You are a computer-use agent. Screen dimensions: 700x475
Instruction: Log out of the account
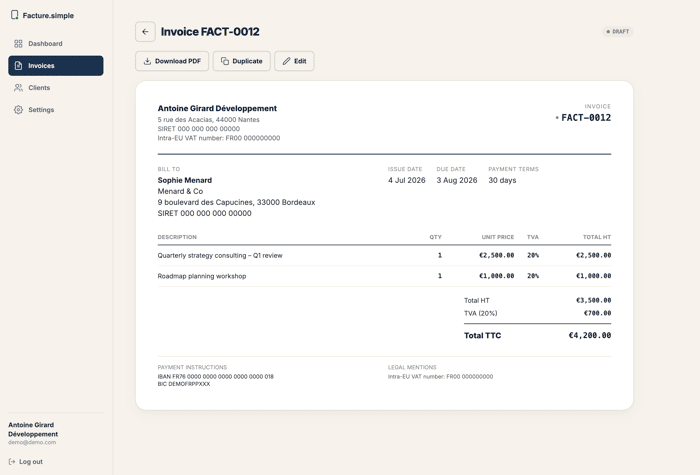pyautogui.click(x=26, y=462)
